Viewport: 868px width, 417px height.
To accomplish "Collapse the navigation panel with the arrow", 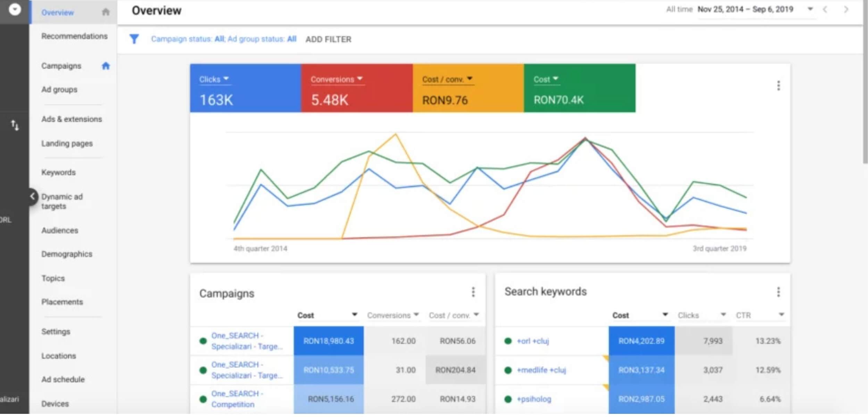I will tap(32, 197).
